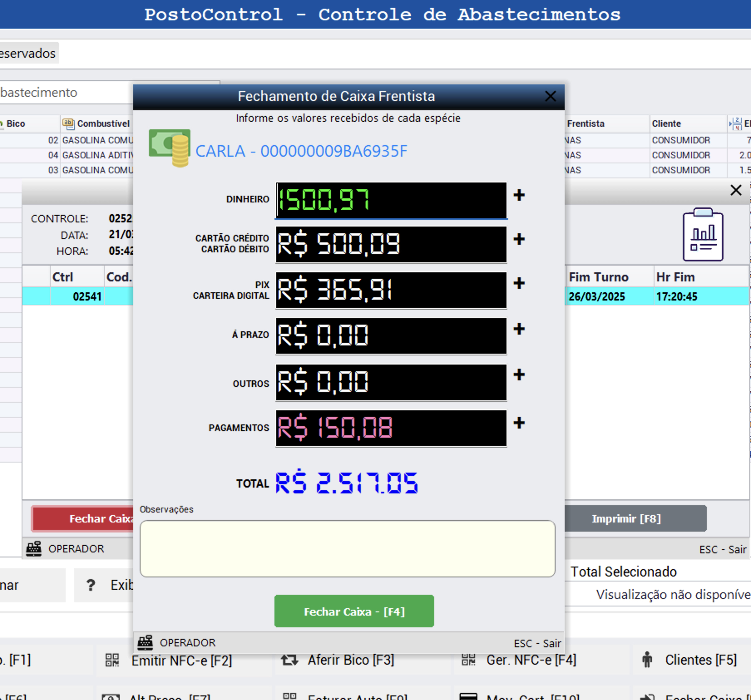Click the numbered column icon right of Cliente

735,123
